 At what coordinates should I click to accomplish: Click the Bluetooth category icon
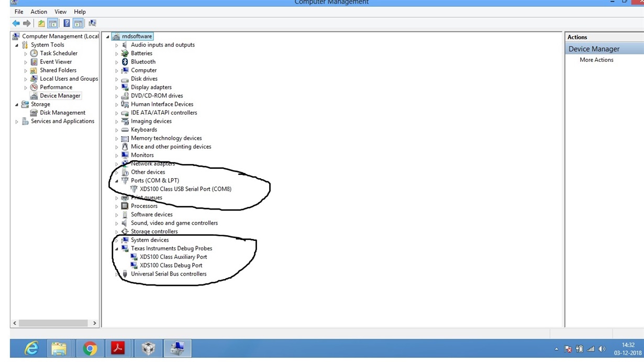click(125, 62)
